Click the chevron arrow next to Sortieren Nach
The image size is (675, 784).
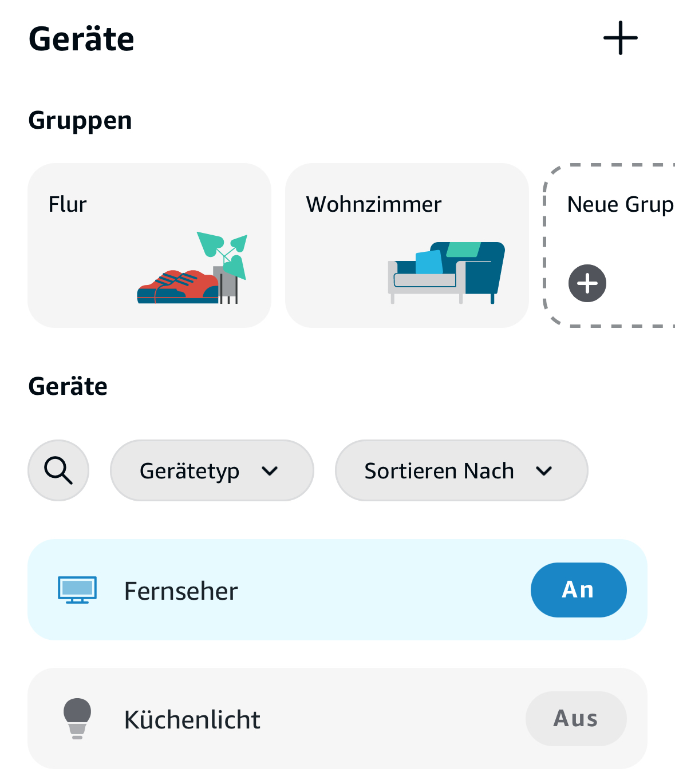(x=544, y=471)
